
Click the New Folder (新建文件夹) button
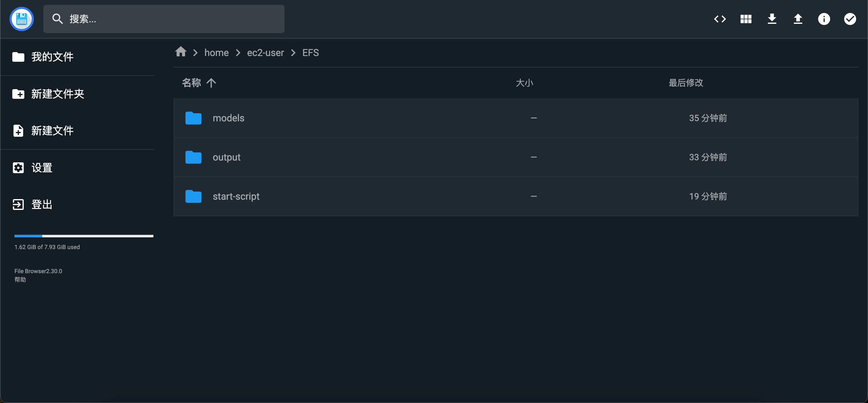point(77,94)
